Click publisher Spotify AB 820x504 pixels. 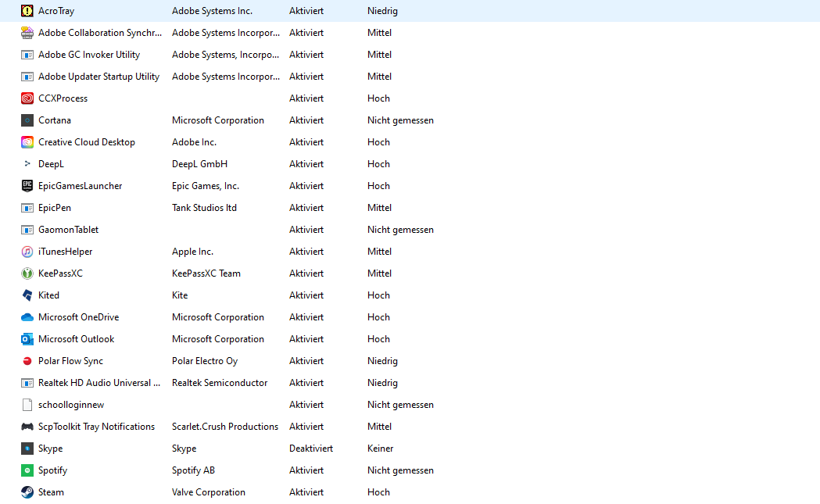click(x=194, y=470)
